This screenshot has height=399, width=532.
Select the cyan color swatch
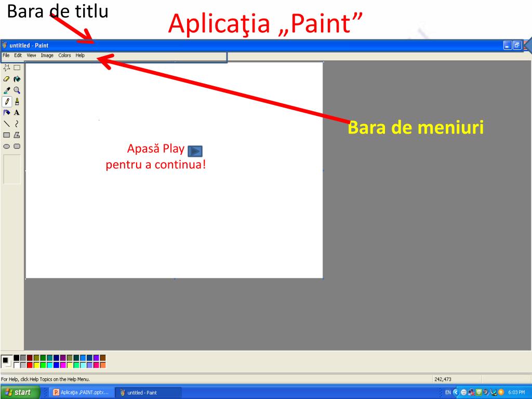49,365
